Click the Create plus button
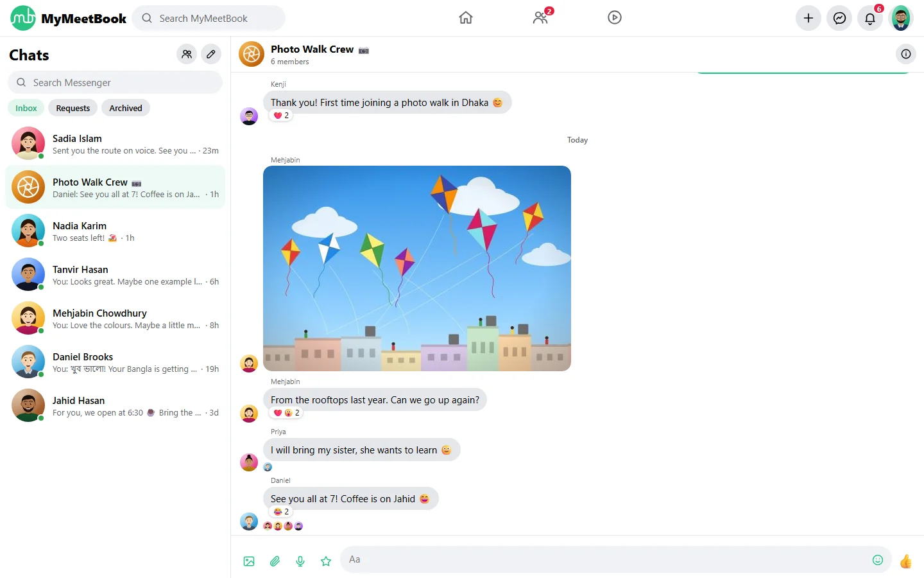This screenshot has width=924, height=578. [x=809, y=18]
